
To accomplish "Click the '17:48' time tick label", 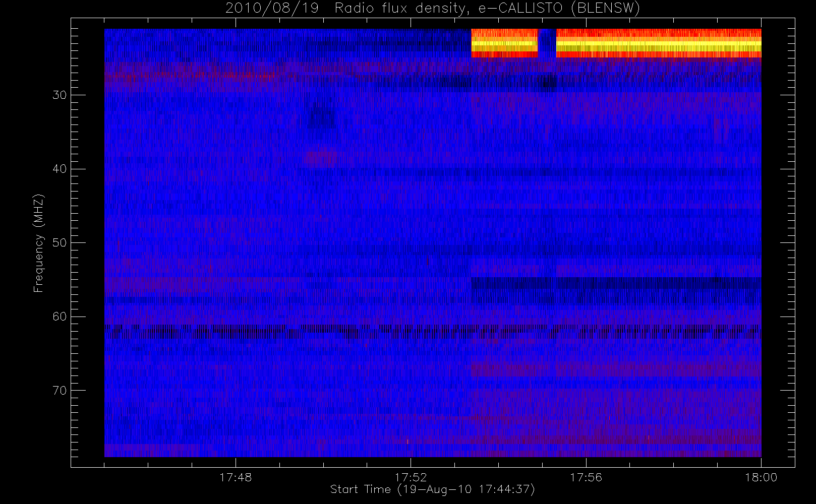I will click(236, 477).
